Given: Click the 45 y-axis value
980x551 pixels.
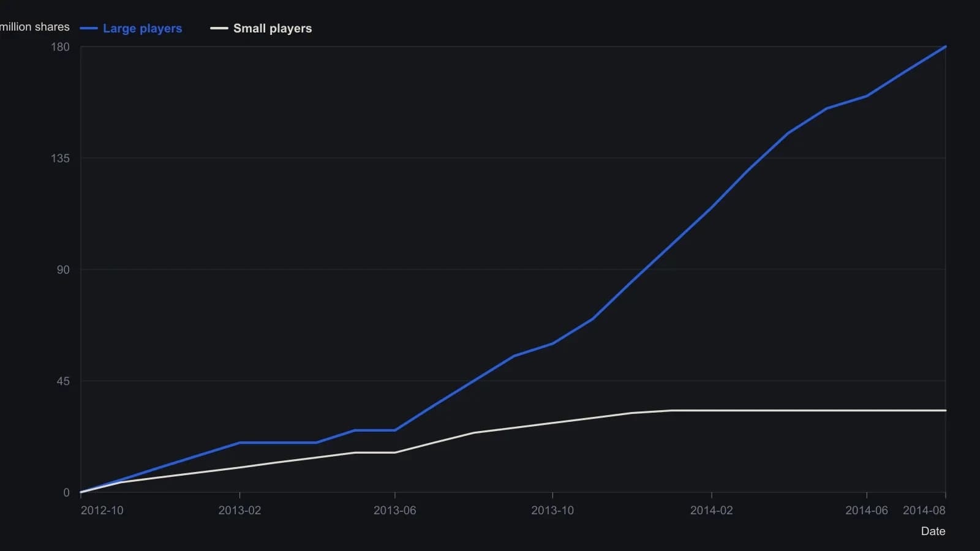Looking at the screenshot, I should (x=63, y=381).
